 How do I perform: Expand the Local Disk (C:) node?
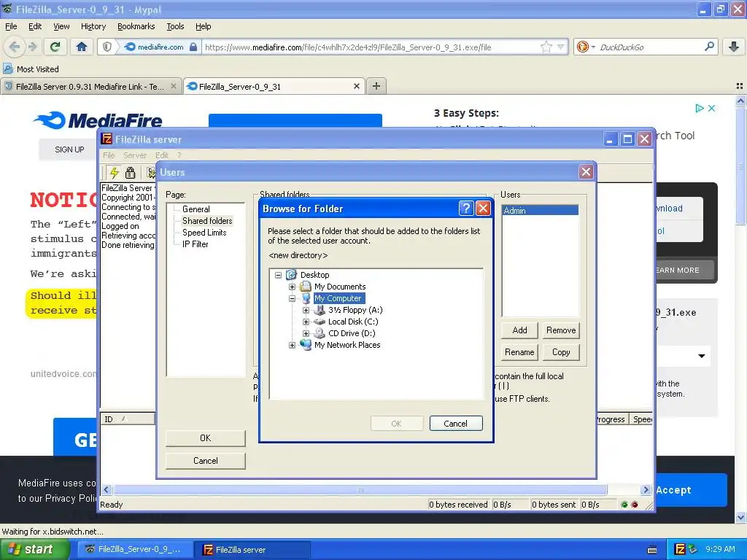(306, 322)
